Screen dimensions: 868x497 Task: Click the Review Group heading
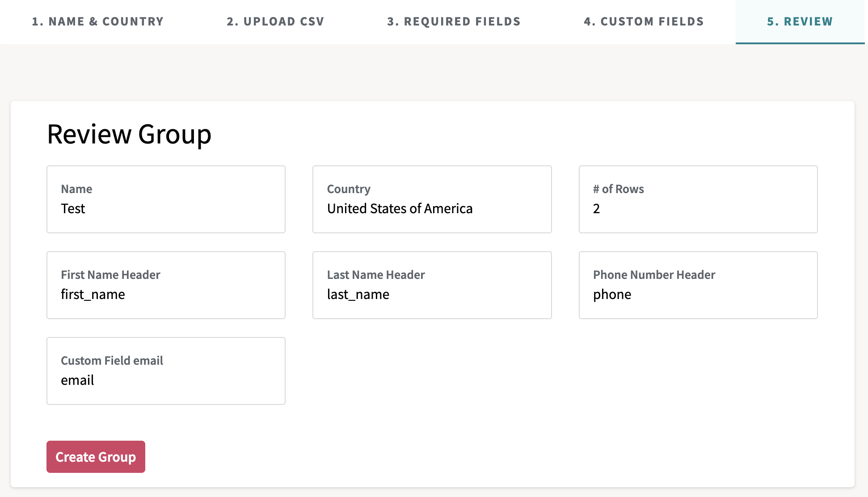coord(129,134)
